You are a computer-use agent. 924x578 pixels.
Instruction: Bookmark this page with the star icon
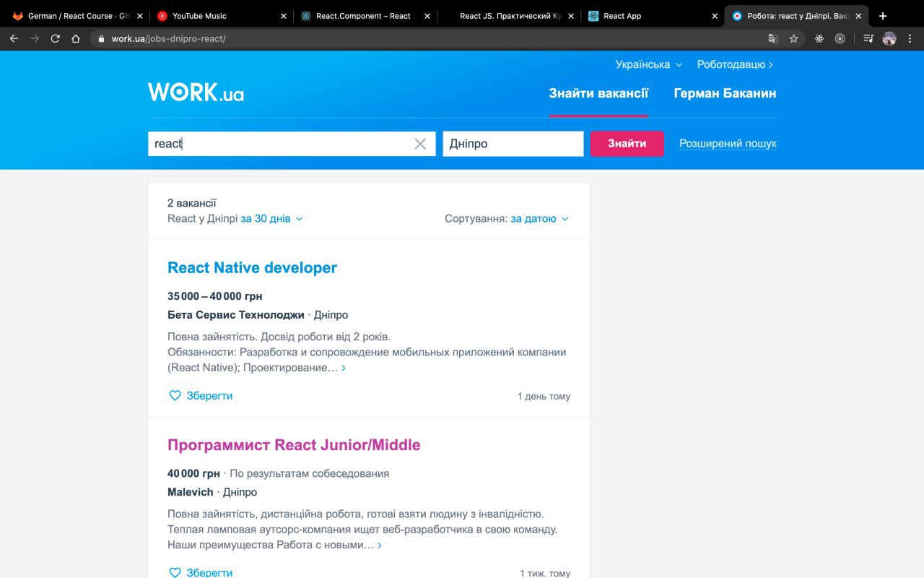793,38
